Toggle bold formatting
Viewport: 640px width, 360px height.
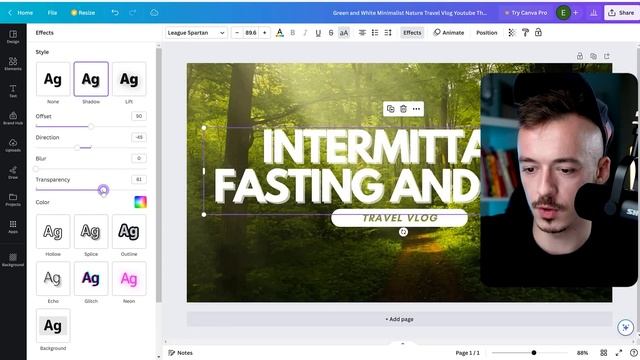[293, 33]
